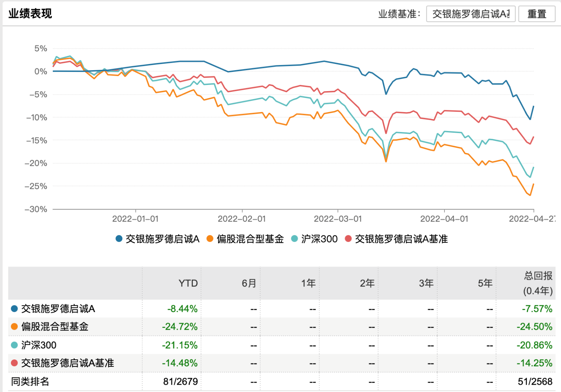Image resolution: width=561 pixels, height=392 pixels.
Task: Select the 6月 column header
Action: (249, 283)
